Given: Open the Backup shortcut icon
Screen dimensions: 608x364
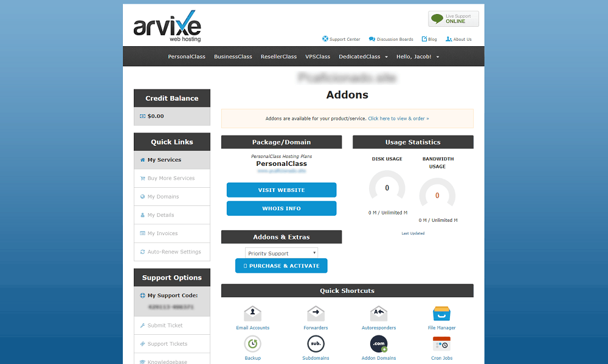Looking at the screenshot, I should pyautogui.click(x=252, y=344).
